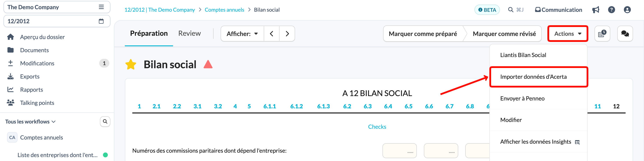Expand the Afficher dropdown
Image resolution: width=644 pixels, height=161 pixels.
pos(242,34)
